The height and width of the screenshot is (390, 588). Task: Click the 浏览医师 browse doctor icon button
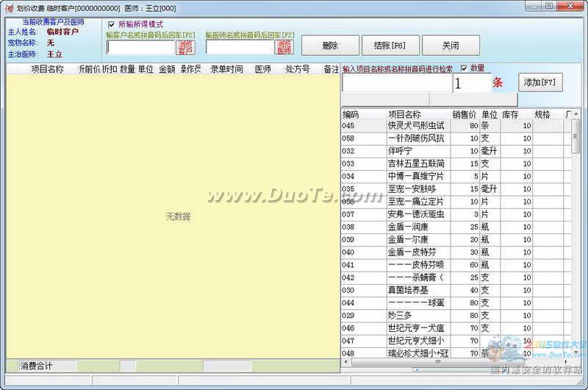point(284,47)
